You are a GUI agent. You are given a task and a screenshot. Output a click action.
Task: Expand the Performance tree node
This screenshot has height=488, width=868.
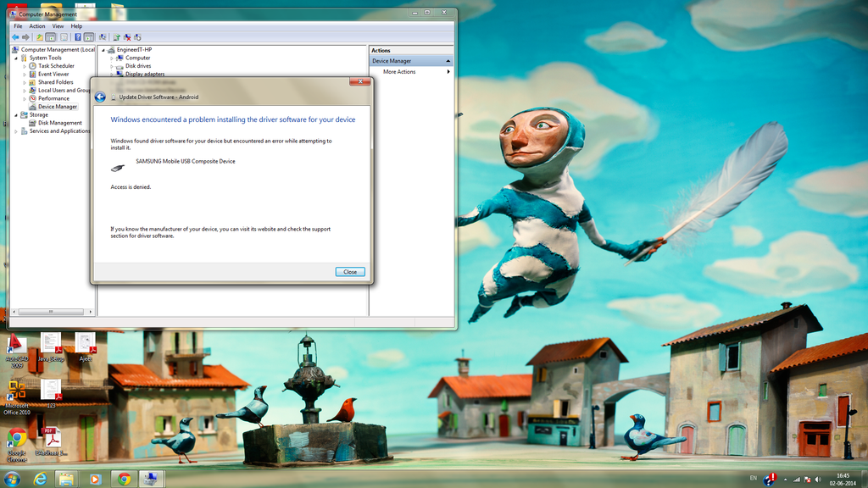point(25,98)
